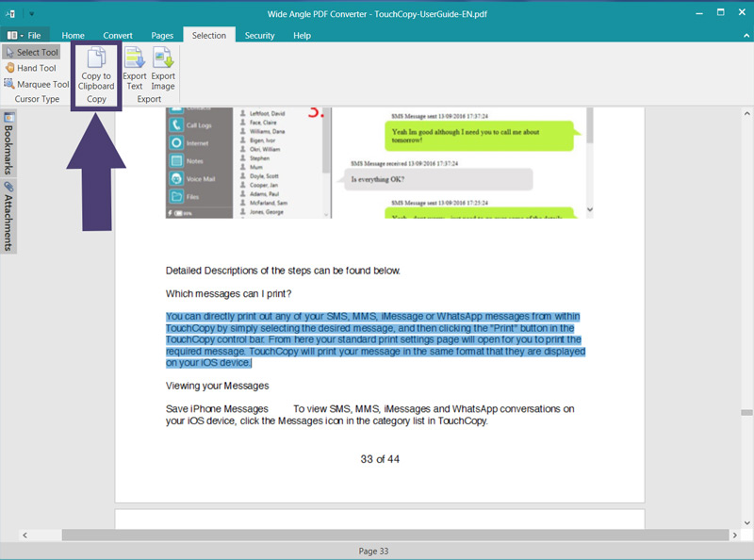Close the PDF Converter window
Viewport: 754px width, 560px height.
(x=742, y=12)
